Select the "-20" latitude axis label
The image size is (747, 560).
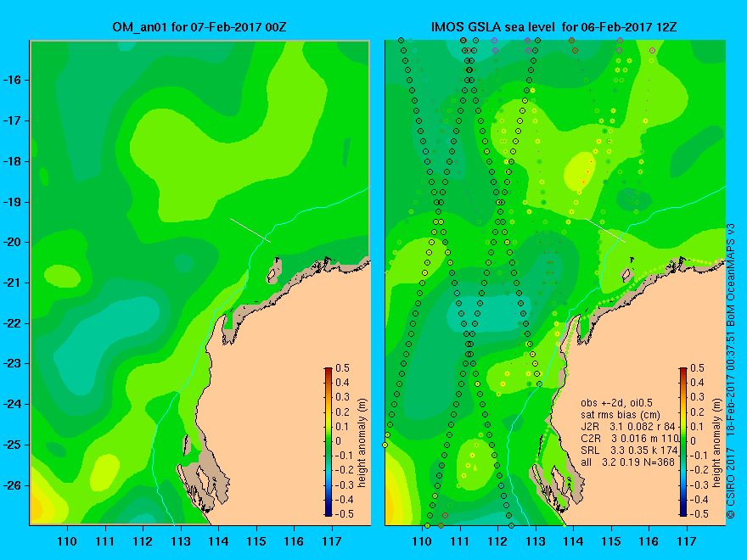point(13,243)
